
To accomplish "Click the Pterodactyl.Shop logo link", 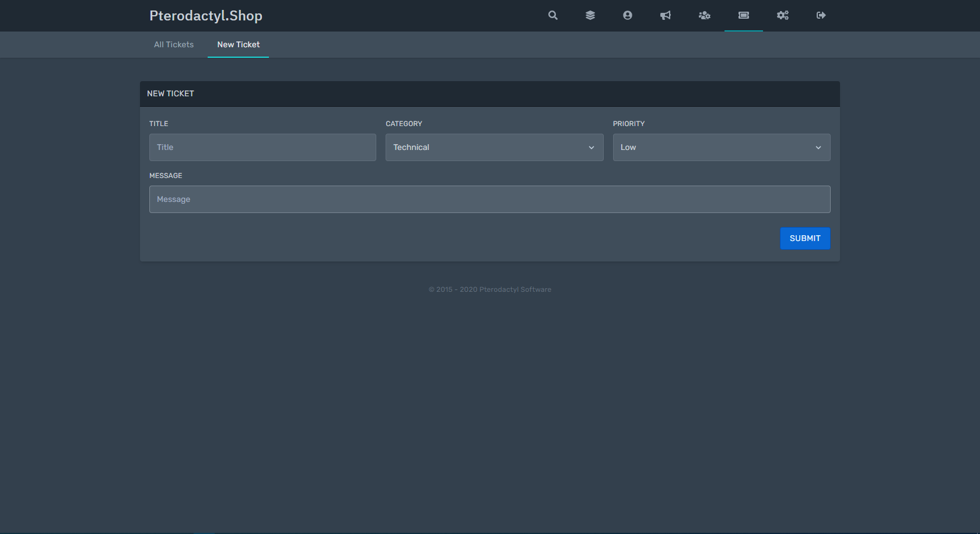I will [x=206, y=16].
